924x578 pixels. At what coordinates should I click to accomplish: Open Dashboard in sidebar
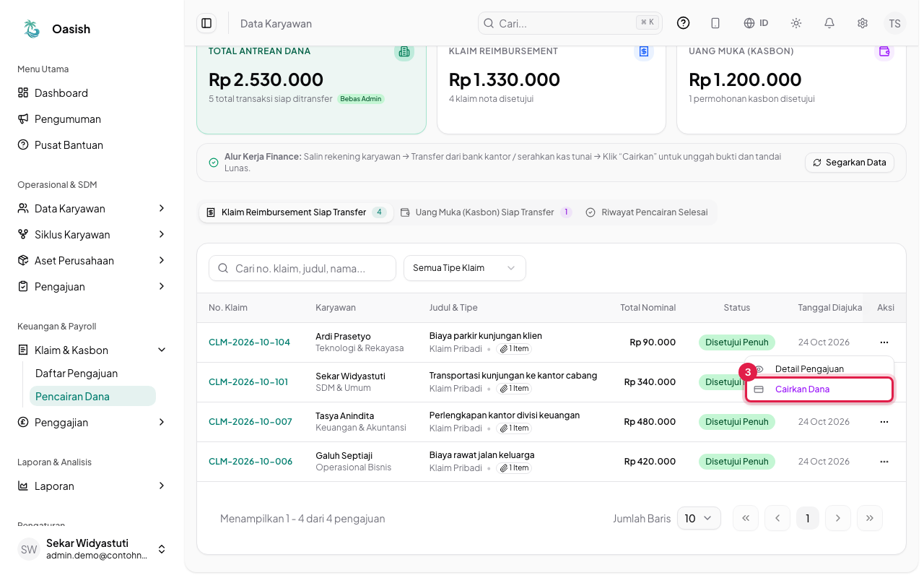tap(92, 92)
